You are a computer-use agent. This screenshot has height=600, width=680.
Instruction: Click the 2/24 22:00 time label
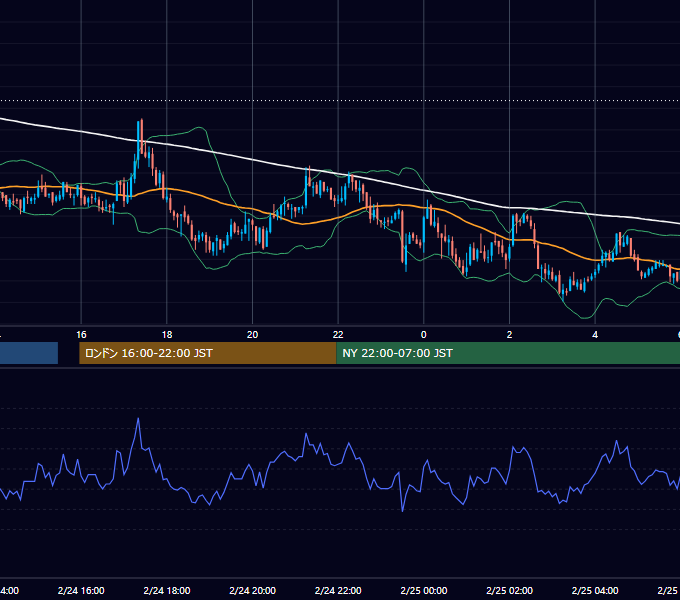click(x=338, y=590)
